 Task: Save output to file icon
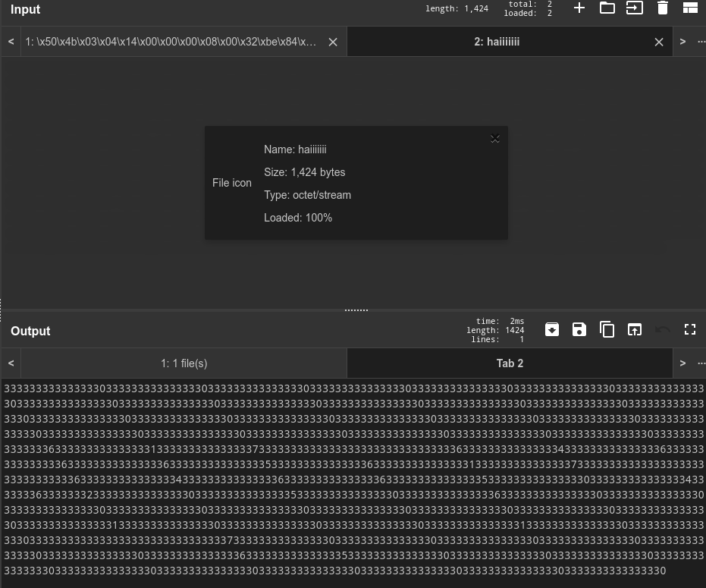point(579,329)
